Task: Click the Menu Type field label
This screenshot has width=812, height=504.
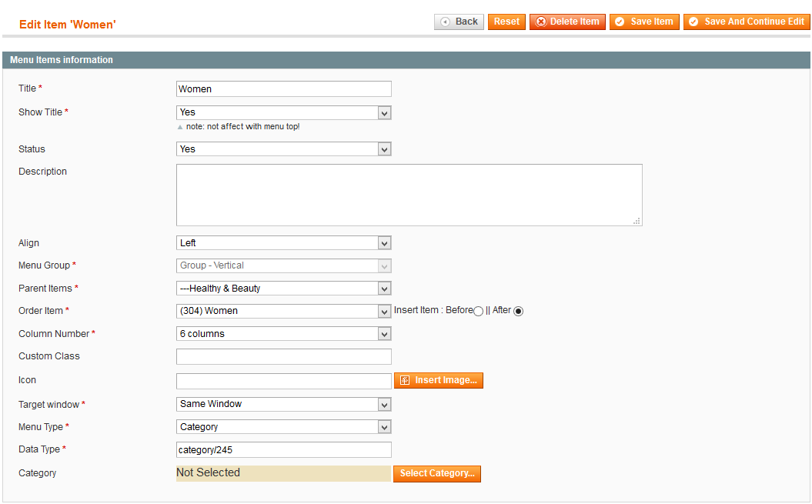Action: (41, 427)
